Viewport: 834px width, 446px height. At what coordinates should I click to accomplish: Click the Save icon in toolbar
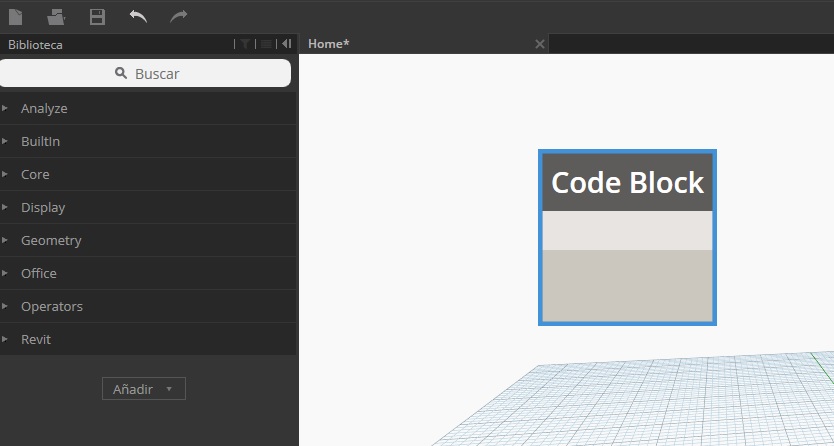97,16
